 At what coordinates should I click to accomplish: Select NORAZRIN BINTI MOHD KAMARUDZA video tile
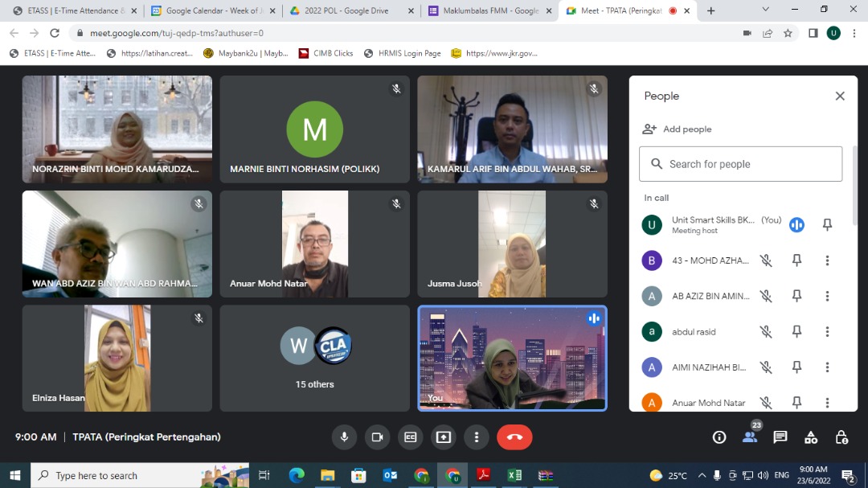(x=117, y=129)
